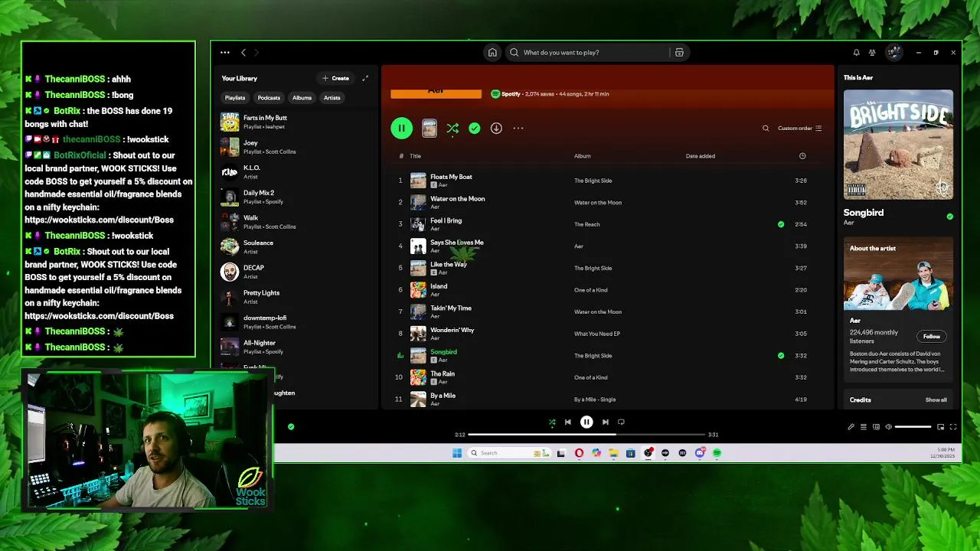
Task: Open File Explorer in the taskbar
Action: (613, 453)
